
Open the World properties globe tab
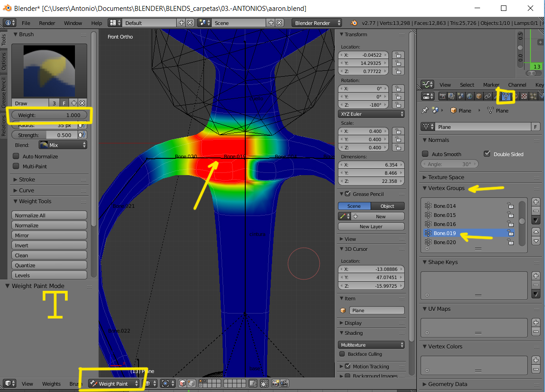(469, 96)
